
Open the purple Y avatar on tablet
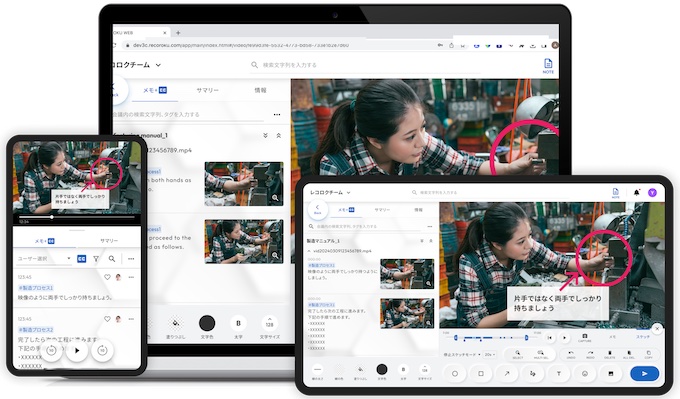point(652,193)
